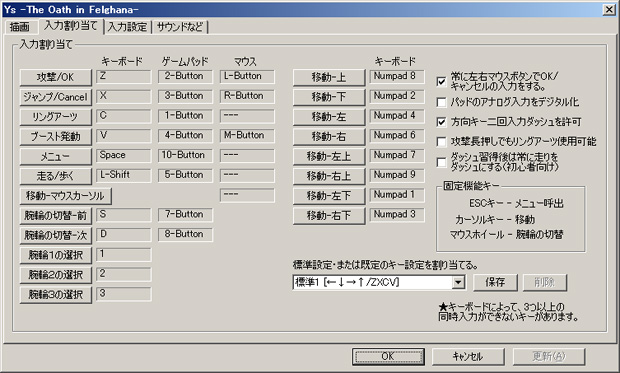The image size is (620, 373).
Task: Close the settings dialog window
Action: coord(609,10)
